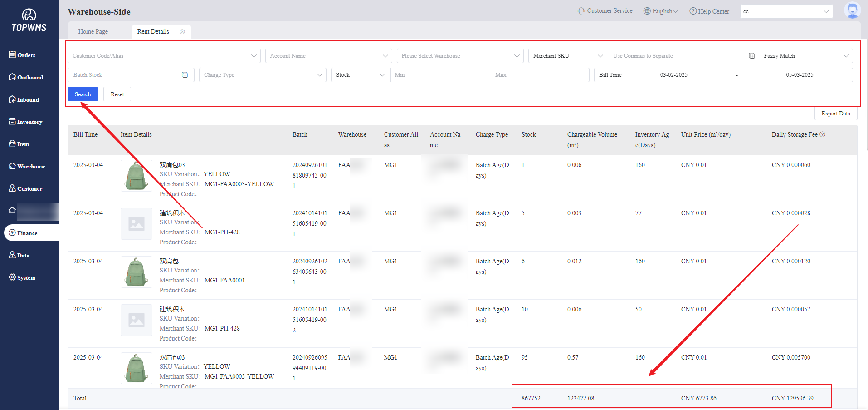
Task: Expand the Customer Code/Alias dropdown
Action: 164,56
